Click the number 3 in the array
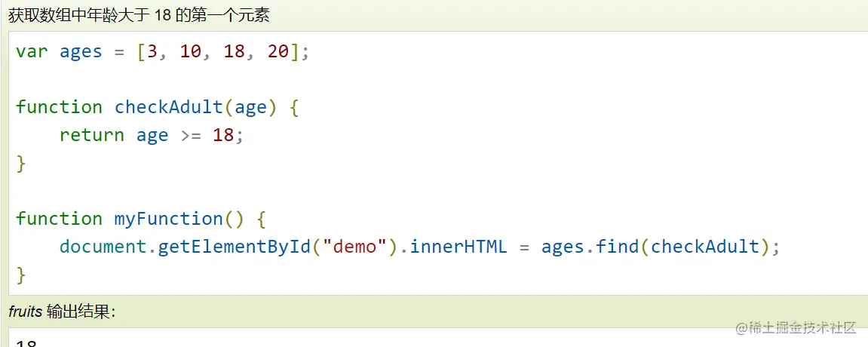Screen dimensions: 868x347 point(152,52)
